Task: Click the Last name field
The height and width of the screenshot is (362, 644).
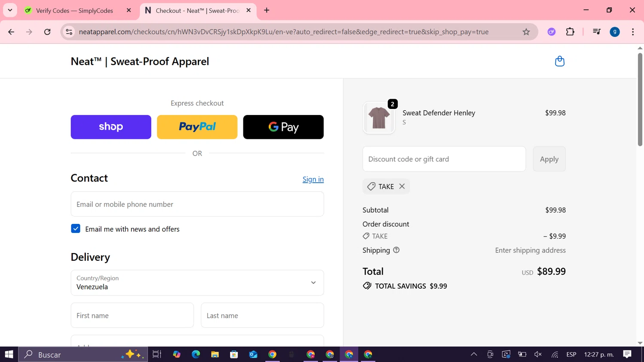Action: pos(262,315)
